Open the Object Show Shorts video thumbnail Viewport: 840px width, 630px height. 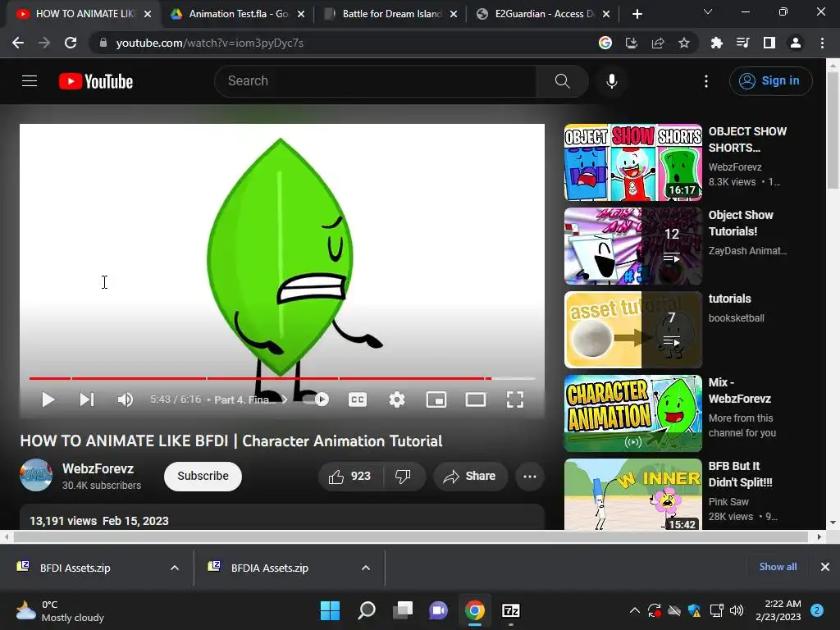(x=632, y=162)
